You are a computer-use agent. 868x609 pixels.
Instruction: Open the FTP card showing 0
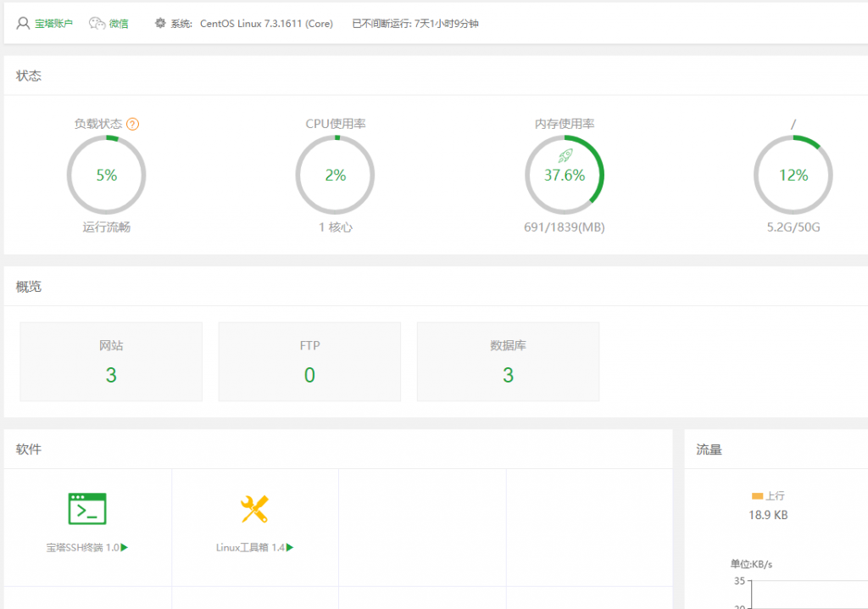309,361
